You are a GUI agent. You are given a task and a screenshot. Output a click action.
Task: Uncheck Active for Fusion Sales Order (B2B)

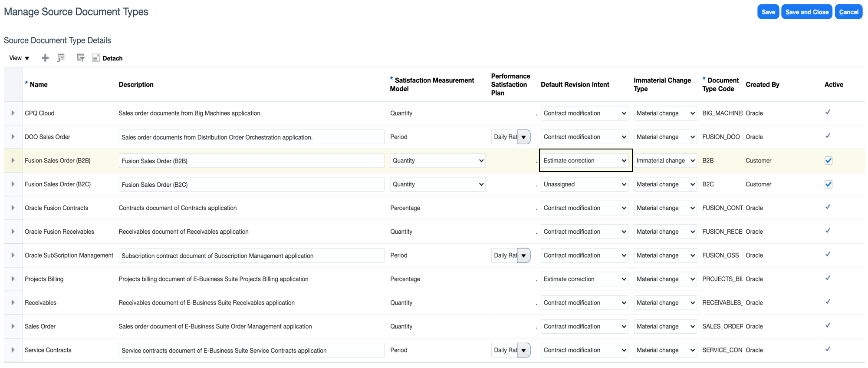[829, 161]
